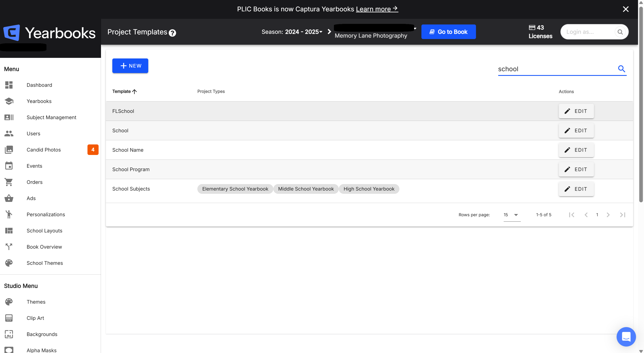Click the Backgrounds image icon
644x353 pixels.
[9, 334]
